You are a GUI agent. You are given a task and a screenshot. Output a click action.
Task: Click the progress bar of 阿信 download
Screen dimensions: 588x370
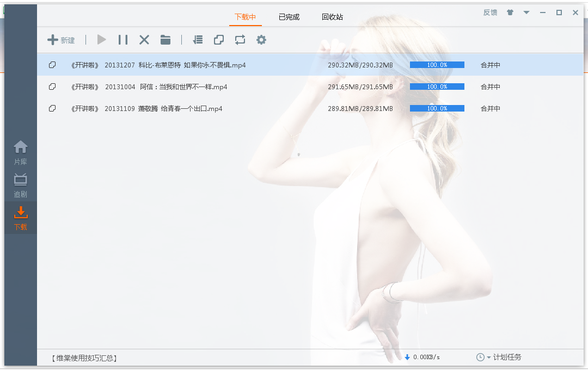point(437,87)
